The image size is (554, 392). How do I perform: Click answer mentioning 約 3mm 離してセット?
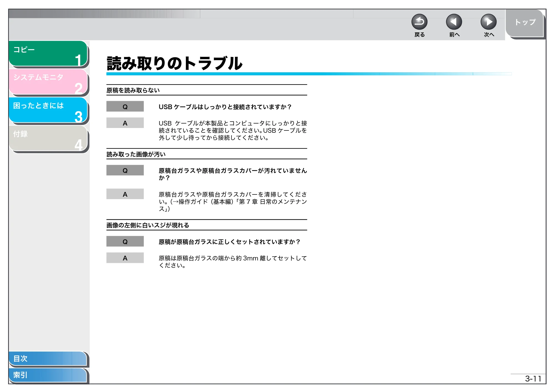233,262
